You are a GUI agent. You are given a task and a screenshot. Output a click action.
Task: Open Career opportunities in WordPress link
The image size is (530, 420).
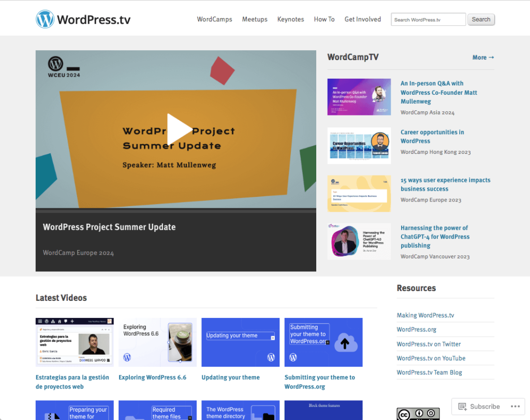432,137
